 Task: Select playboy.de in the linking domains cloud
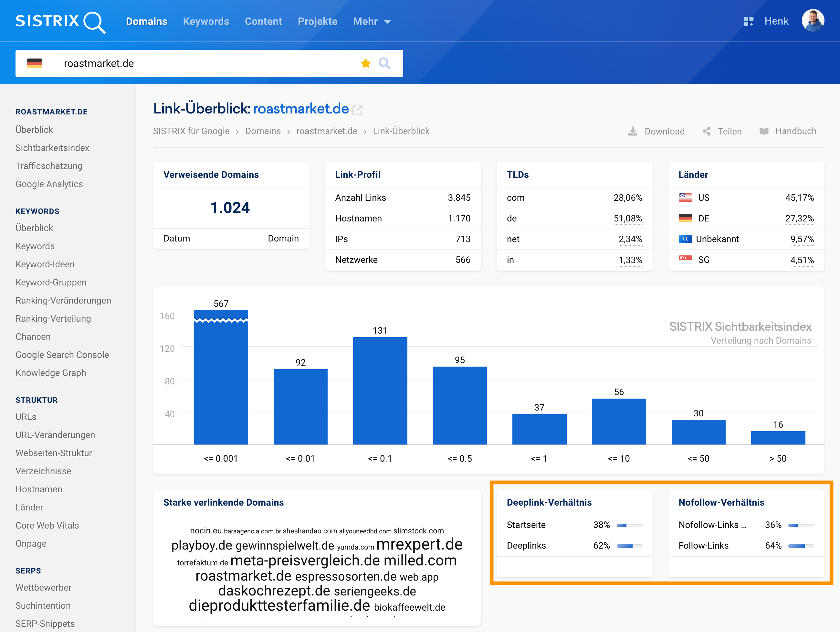pos(202,544)
